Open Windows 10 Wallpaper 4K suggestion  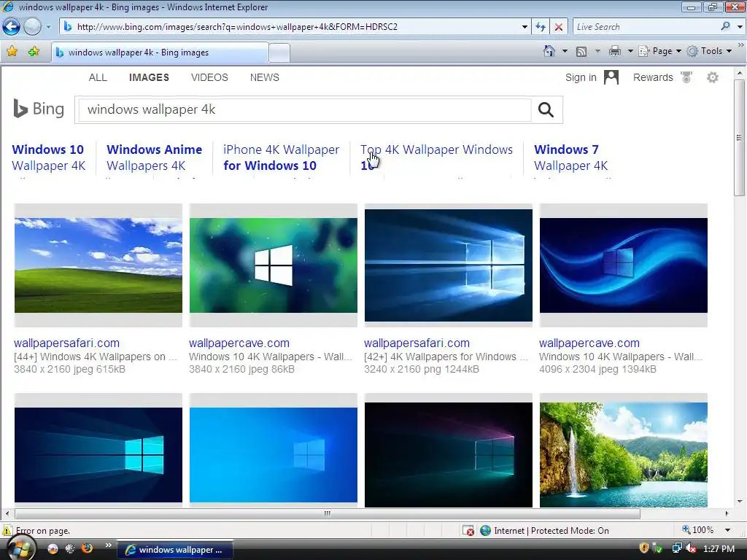(x=49, y=157)
